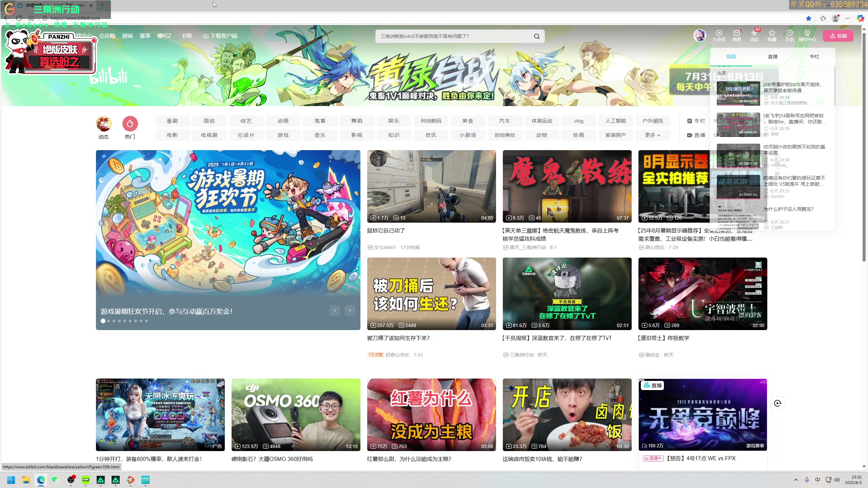
Task: Click the search magnifier icon in the search box
Action: coord(537,36)
